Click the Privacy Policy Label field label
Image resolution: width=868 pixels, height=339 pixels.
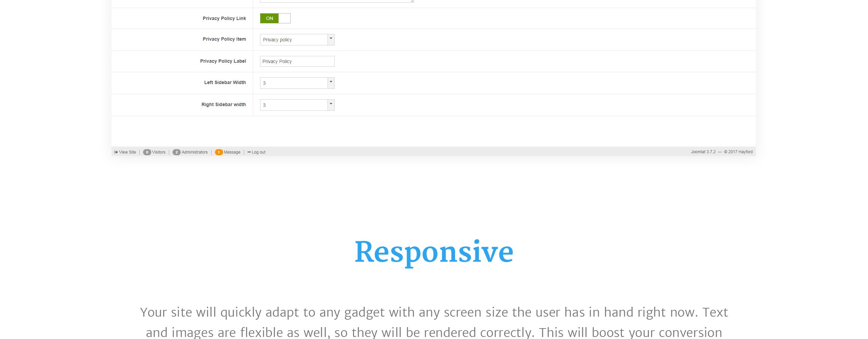click(x=223, y=61)
